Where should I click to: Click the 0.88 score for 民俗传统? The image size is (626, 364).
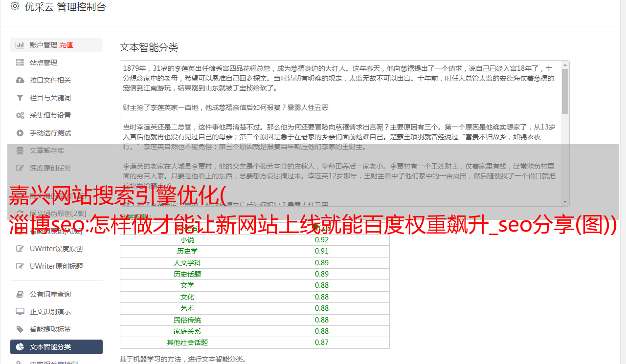(322, 320)
